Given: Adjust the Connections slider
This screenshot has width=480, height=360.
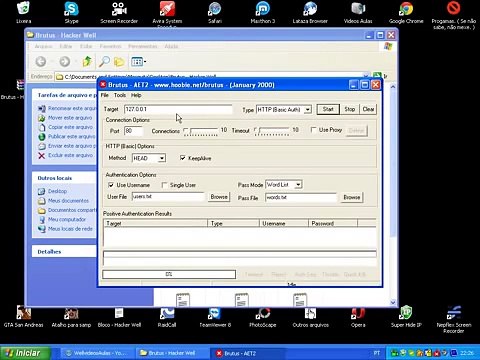Looking at the screenshot, I should [201, 131].
